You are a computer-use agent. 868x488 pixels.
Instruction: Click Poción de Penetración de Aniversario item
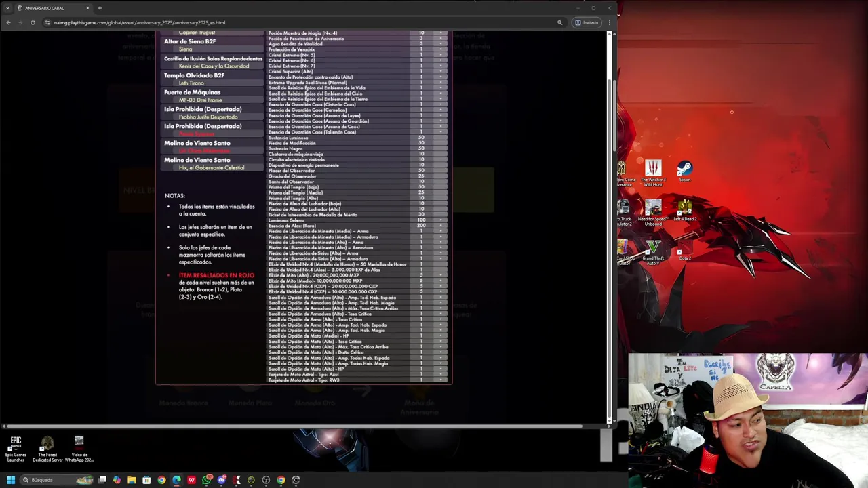tap(306, 39)
